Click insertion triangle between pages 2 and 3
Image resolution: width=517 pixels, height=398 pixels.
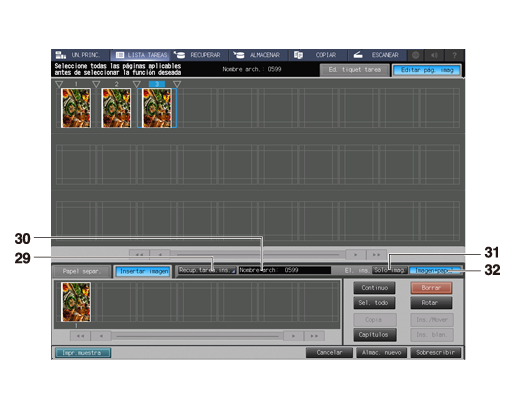pos(137,84)
